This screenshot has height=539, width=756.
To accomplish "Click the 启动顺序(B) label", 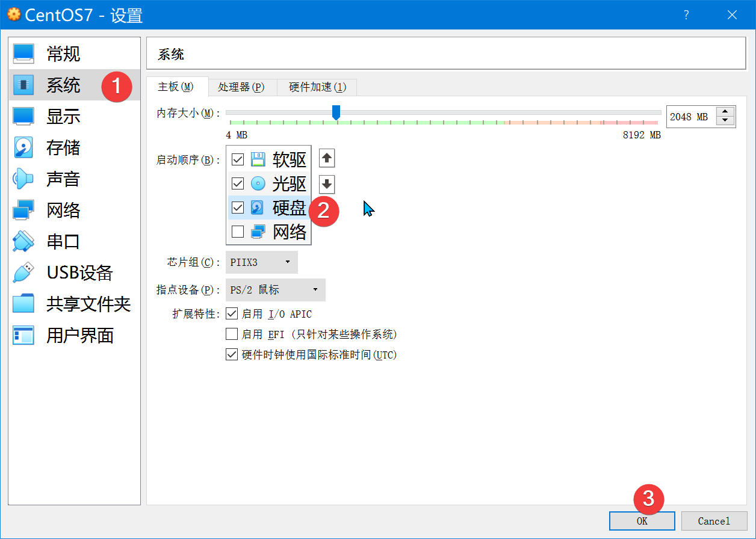I will point(188,160).
